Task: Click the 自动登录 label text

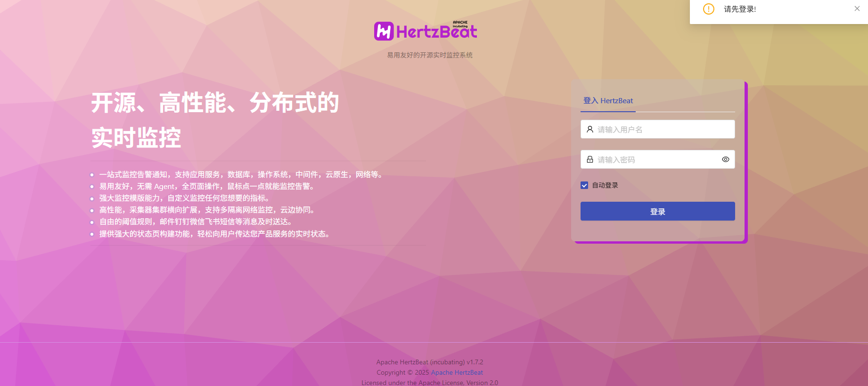Action: tap(605, 185)
